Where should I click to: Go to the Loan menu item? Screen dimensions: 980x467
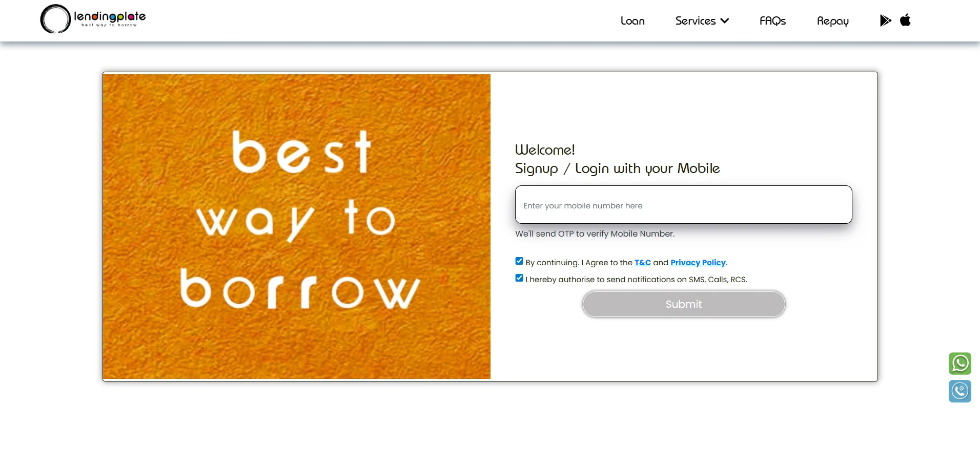(632, 21)
